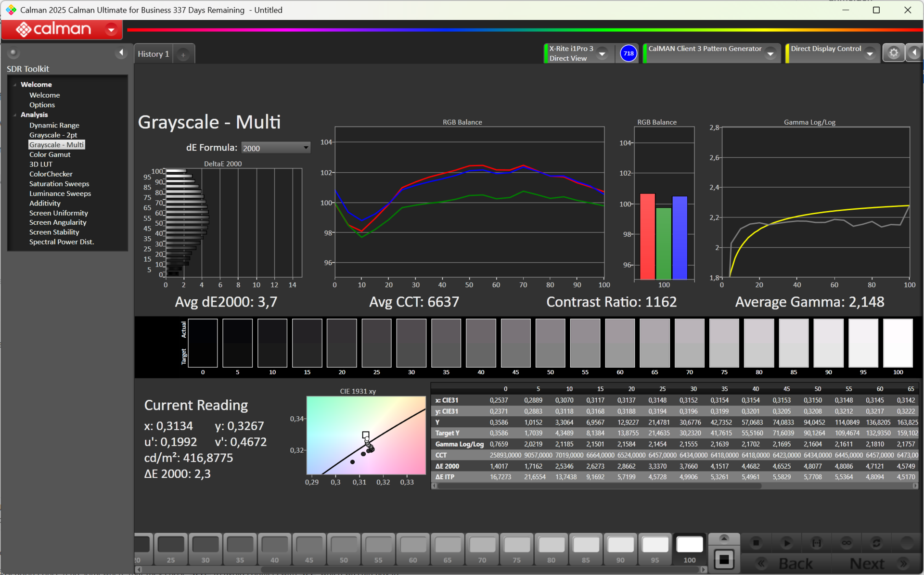924x575 pixels.
Task: Toggle the round button atop the sidebar
Action: 13,52
